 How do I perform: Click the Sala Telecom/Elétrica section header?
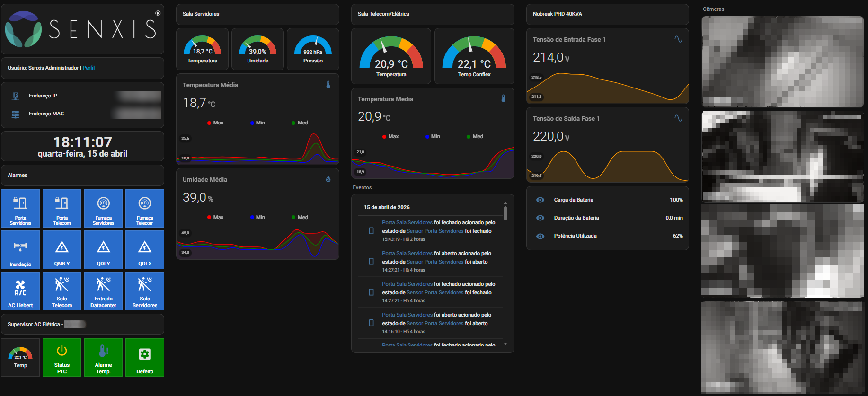[x=433, y=14]
